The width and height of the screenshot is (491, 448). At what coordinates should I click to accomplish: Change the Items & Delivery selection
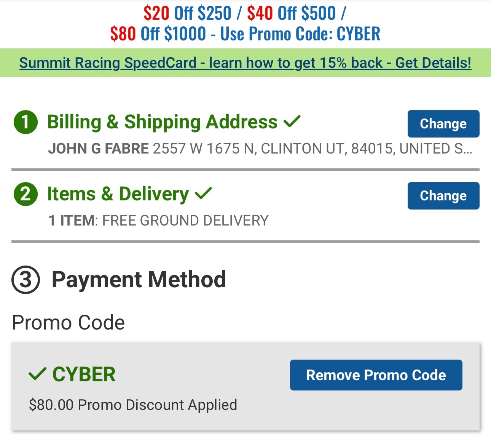click(443, 196)
